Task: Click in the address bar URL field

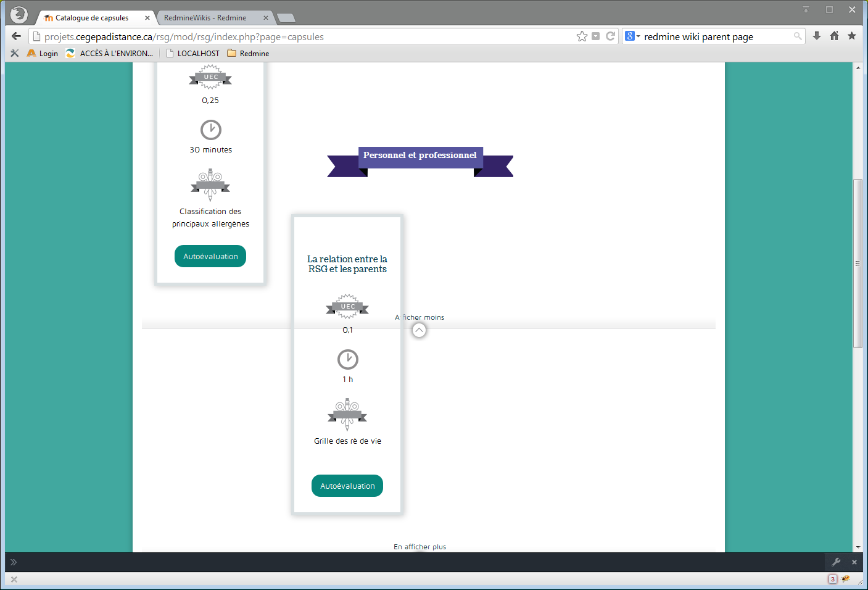Action: tap(308, 37)
